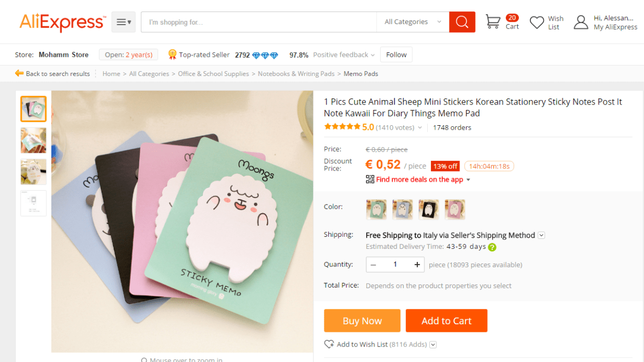The width and height of the screenshot is (644, 362).
Task: Open Notebooks & Writing Pads breadcrumb
Action: pyautogui.click(x=296, y=74)
